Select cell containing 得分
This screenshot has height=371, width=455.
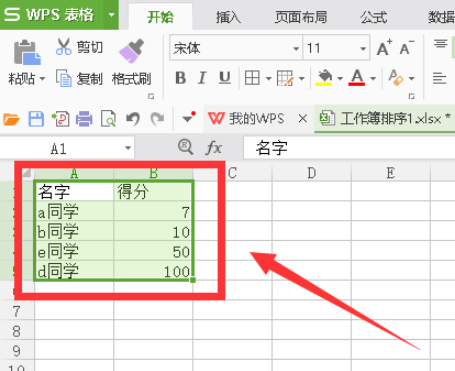[x=153, y=191]
